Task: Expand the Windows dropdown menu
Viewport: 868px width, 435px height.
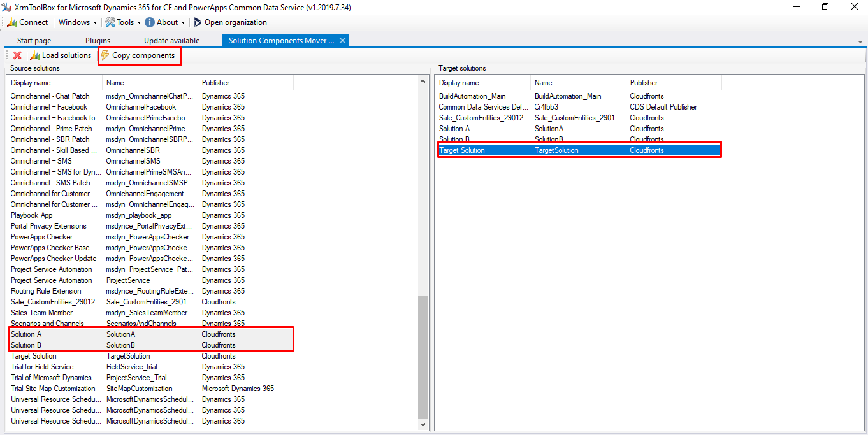Action: [x=78, y=22]
